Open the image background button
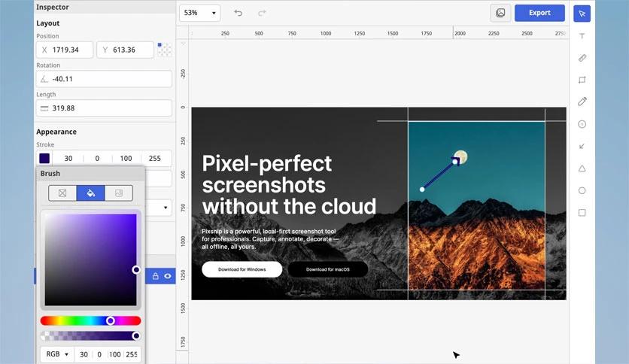 tap(500, 13)
